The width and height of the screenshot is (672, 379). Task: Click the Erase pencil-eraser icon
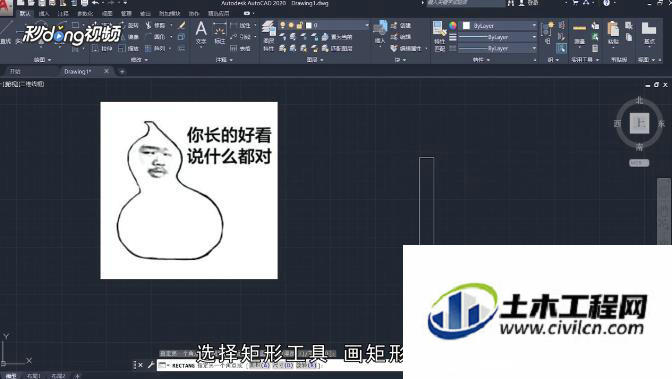[x=182, y=26]
